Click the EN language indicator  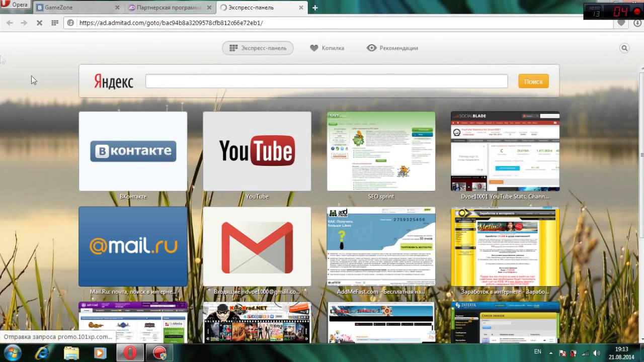(x=537, y=352)
